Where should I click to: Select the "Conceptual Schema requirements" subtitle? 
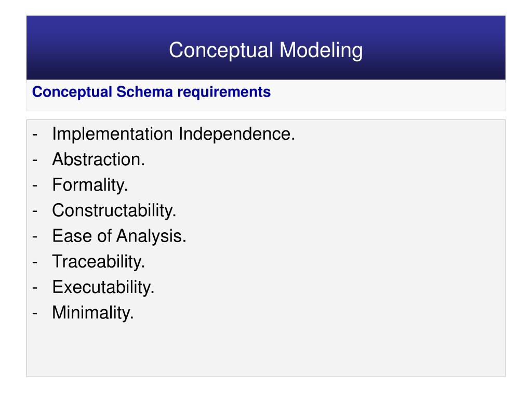click(x=151, y=92)
